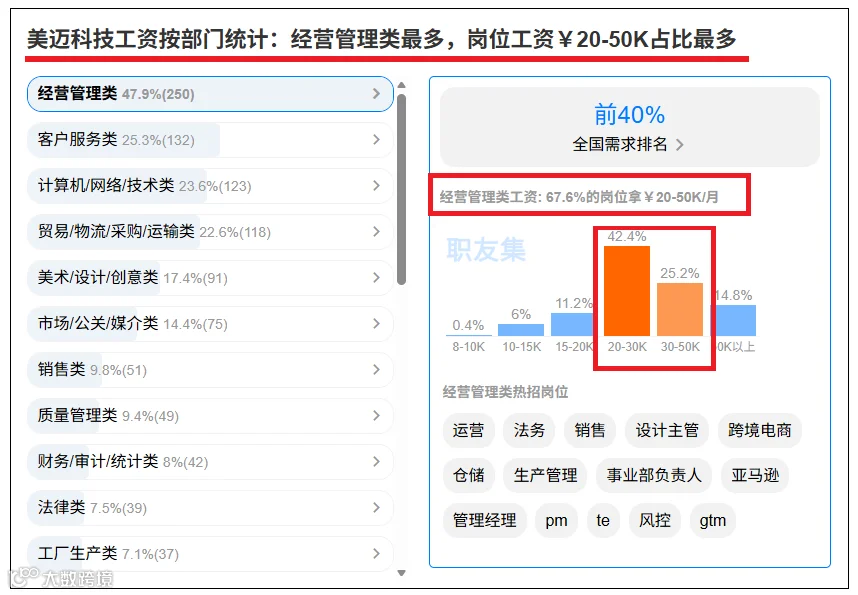Select the 运营 job tag
This screenshot has width=858, height=595.
click(x=469, y=430)
